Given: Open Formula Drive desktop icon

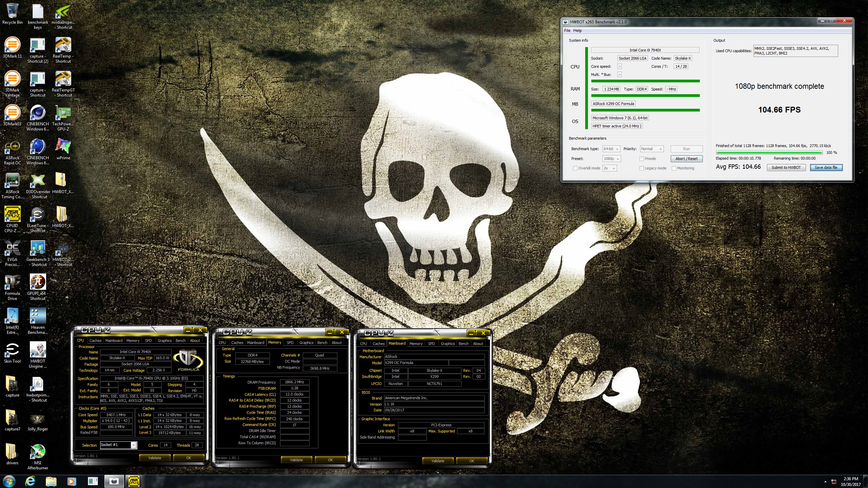Looking at the screenshot, I should click(x=13, y=287).
